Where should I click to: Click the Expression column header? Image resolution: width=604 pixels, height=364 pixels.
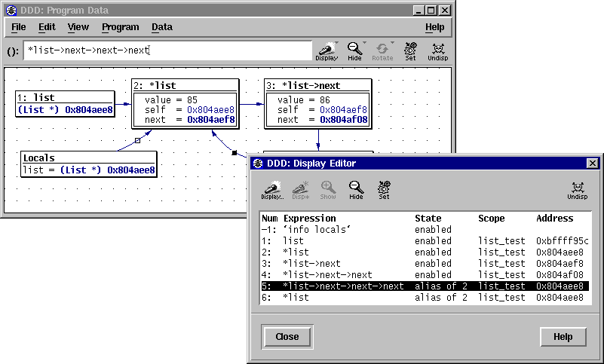(310, 219)
